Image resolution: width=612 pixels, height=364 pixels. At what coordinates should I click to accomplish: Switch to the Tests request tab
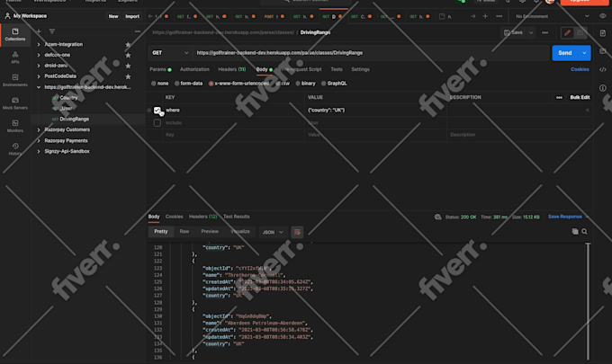point(337,69)
